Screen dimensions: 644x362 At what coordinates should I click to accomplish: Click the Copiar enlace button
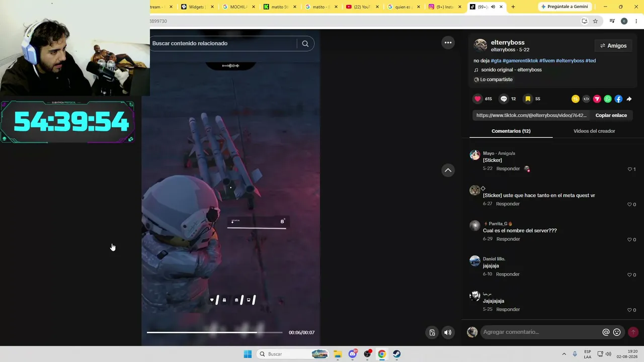(611, 116)
